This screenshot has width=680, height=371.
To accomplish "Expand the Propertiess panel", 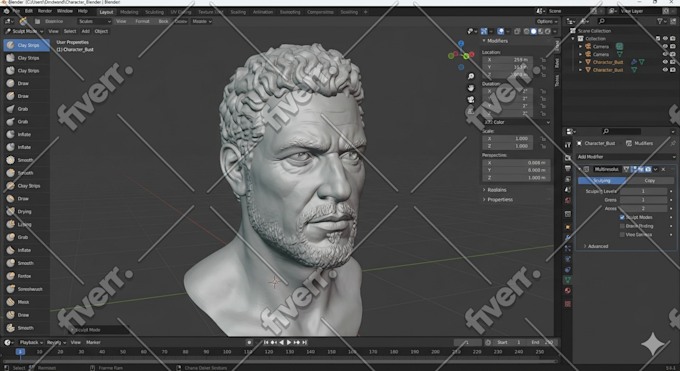I will click(x=498, y=200).
